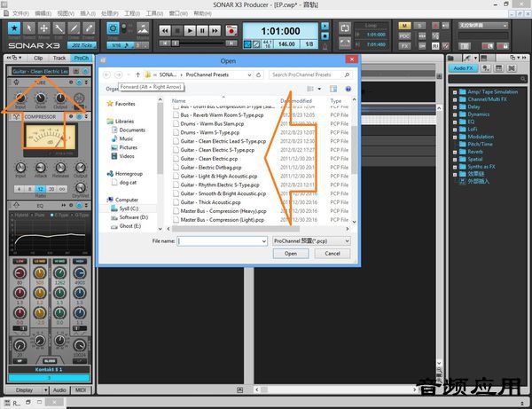Select the arrow Select tool
Image resolution: width=532 pixels, height=409 pixels.
(29, 28)
